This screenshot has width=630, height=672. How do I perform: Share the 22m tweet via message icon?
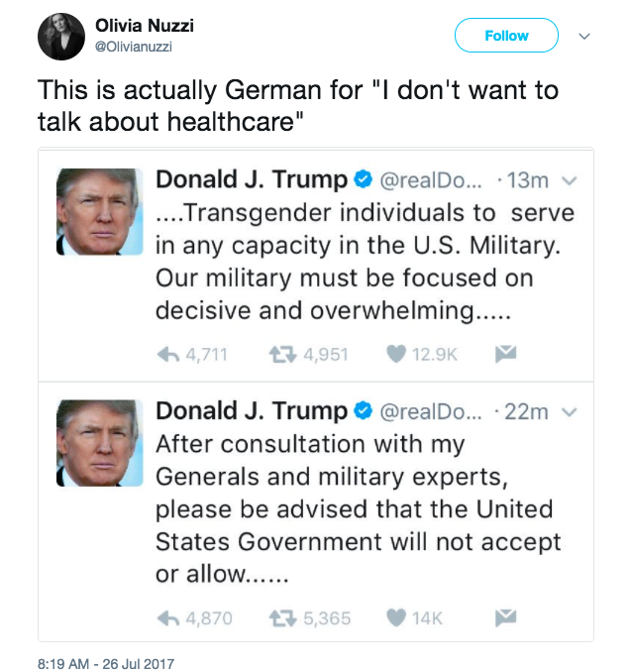pyautogui.click(x=506, y=617)
